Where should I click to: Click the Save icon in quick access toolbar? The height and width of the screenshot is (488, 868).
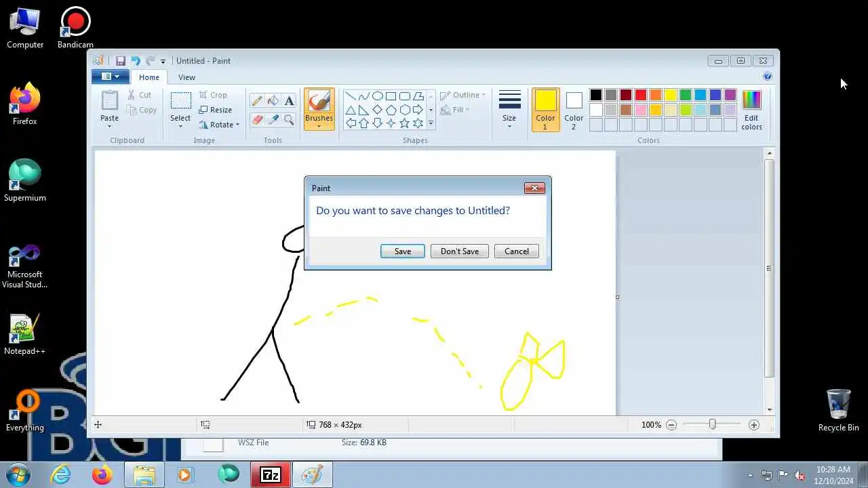[x=121, y=61]
